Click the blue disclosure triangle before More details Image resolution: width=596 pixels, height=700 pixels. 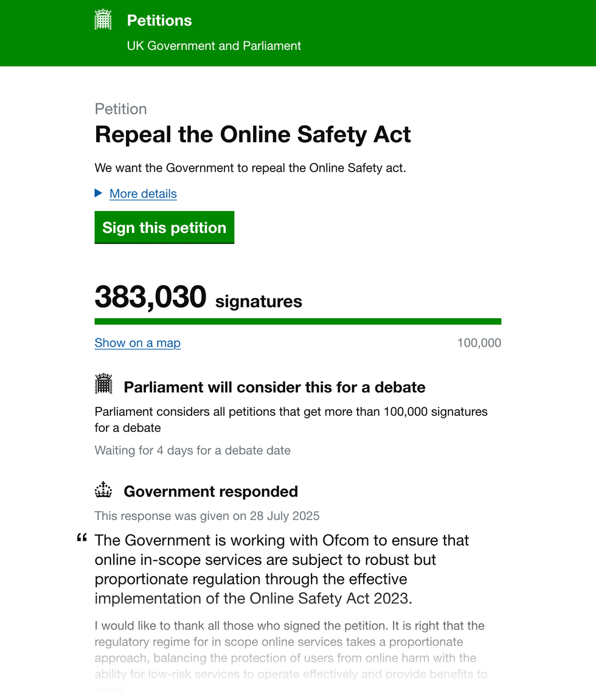[x=99, y=193]
